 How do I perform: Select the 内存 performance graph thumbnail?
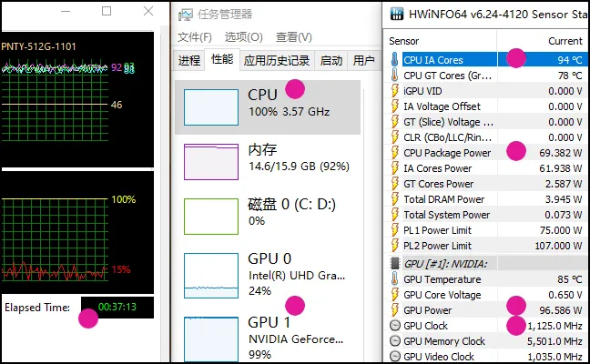(211, 162)
